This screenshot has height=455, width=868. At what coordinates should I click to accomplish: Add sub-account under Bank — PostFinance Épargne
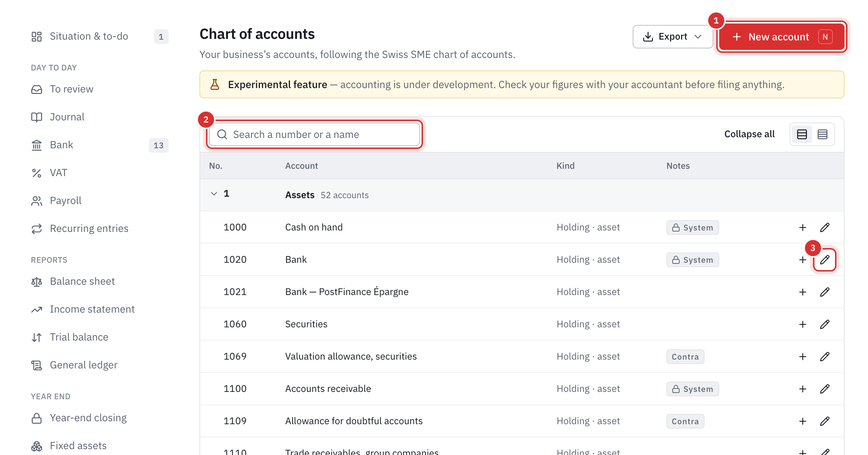tap(802, 292)
